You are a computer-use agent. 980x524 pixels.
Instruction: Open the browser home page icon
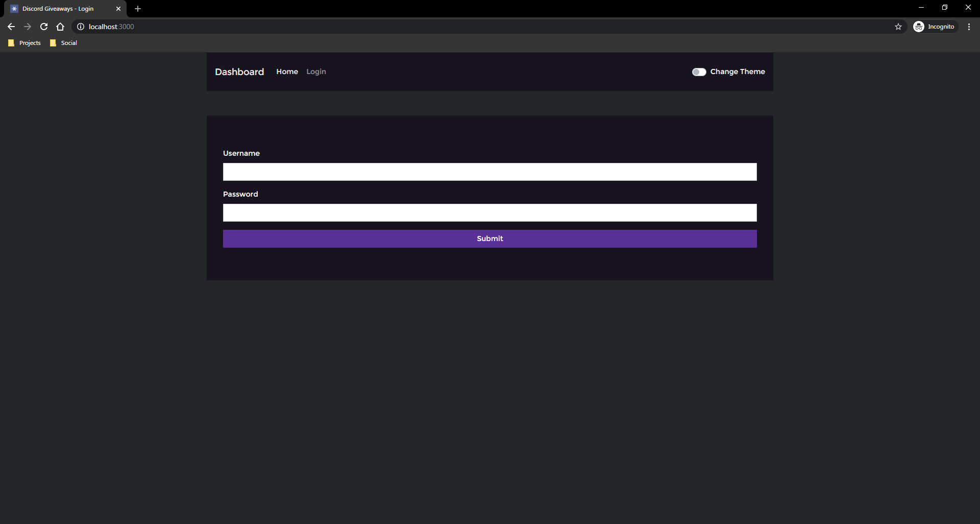[60, 27]
